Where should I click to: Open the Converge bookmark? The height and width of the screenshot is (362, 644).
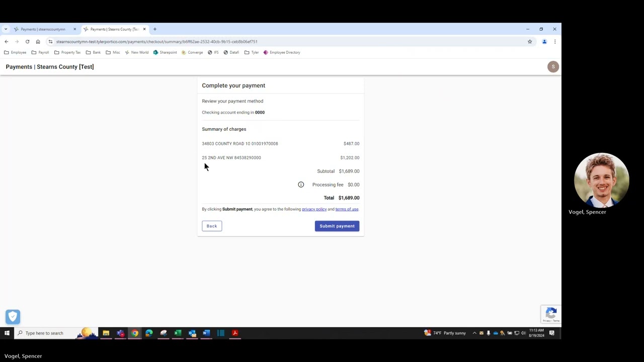click(192, 52)
